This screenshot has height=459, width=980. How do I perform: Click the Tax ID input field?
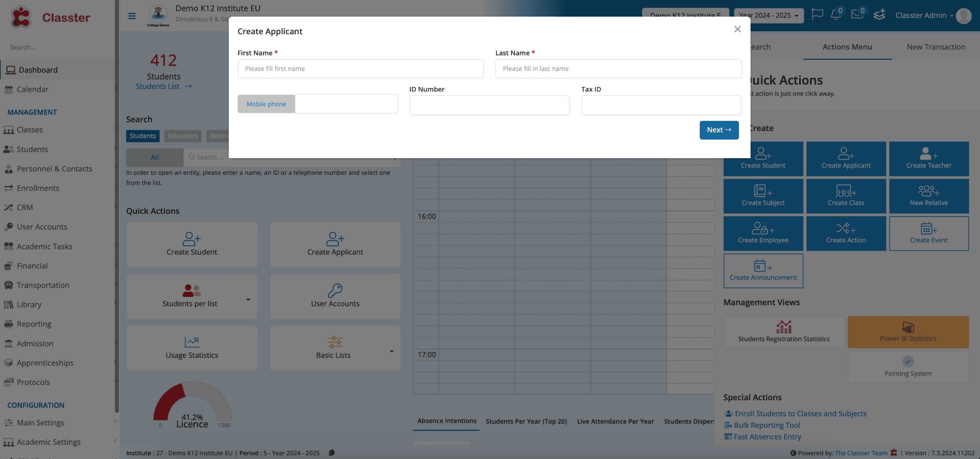click(x=661, y=105)
